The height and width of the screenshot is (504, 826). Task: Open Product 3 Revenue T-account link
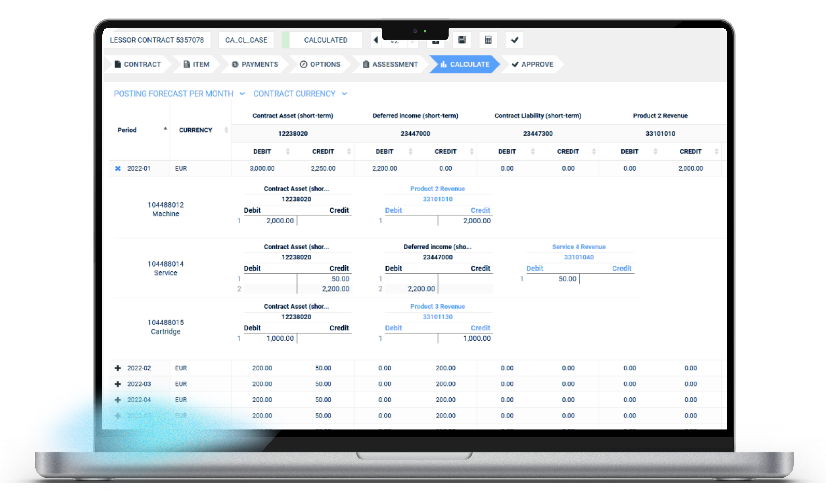(x=437, y=306)
